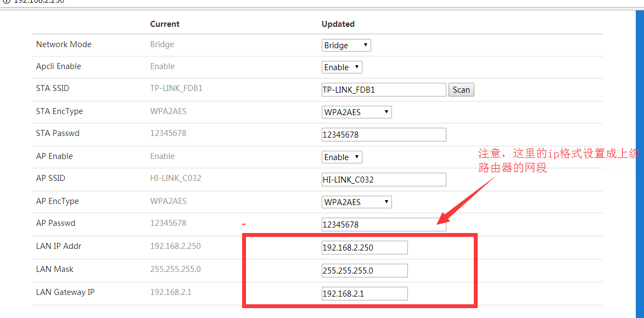Click the AP Passwd input field

[383, 225]
